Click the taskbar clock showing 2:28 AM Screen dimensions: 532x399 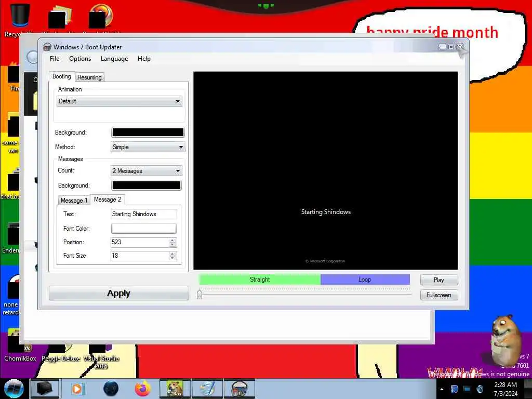pos(506,389)
